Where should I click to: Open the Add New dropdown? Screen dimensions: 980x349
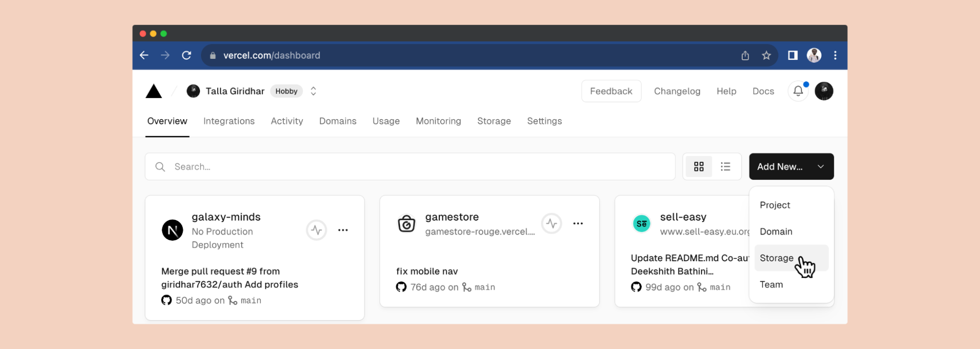[x=791, y=167]
